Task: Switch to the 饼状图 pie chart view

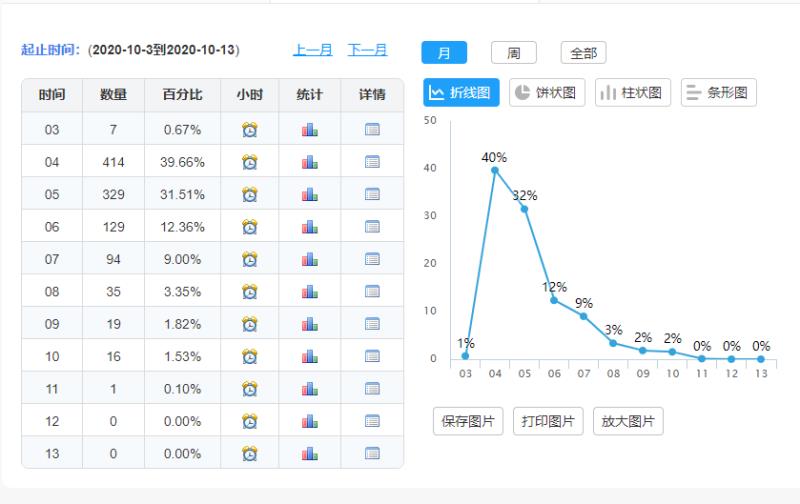Action: coord(547,93)
